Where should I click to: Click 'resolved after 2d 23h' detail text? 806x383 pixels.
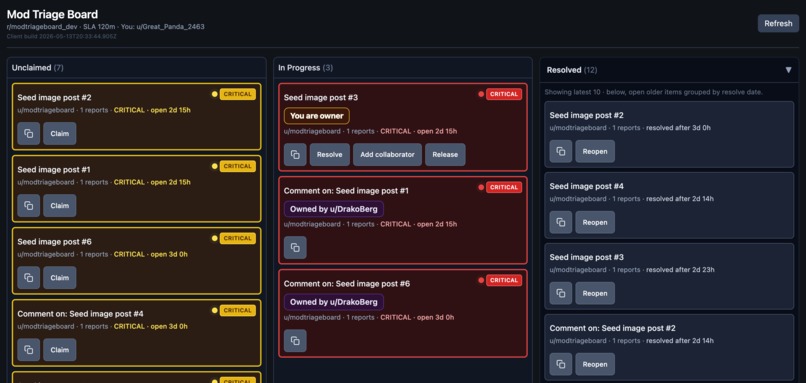pyautogui.click(x=681, y=270)
